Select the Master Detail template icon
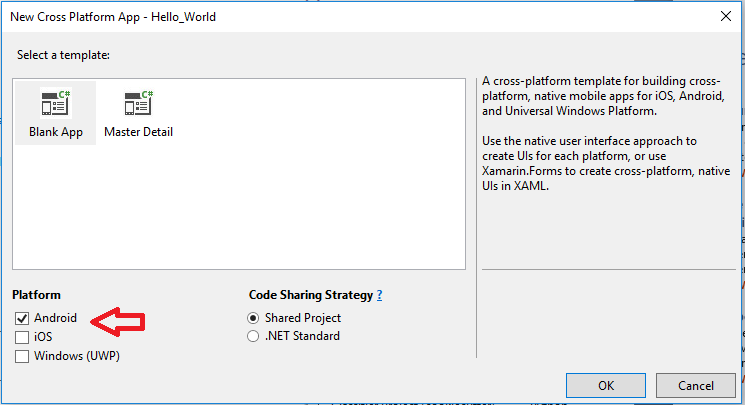 coord(139,104)
